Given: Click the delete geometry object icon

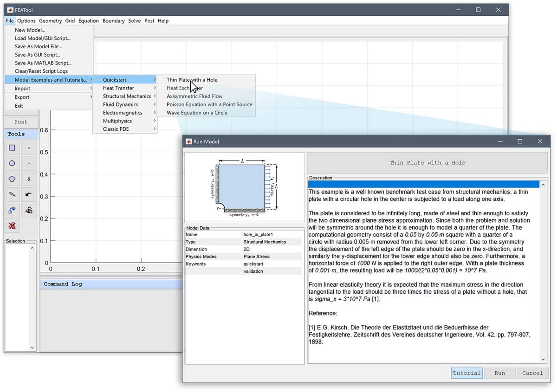Looking at the screenshot, I should pos(12,225).
